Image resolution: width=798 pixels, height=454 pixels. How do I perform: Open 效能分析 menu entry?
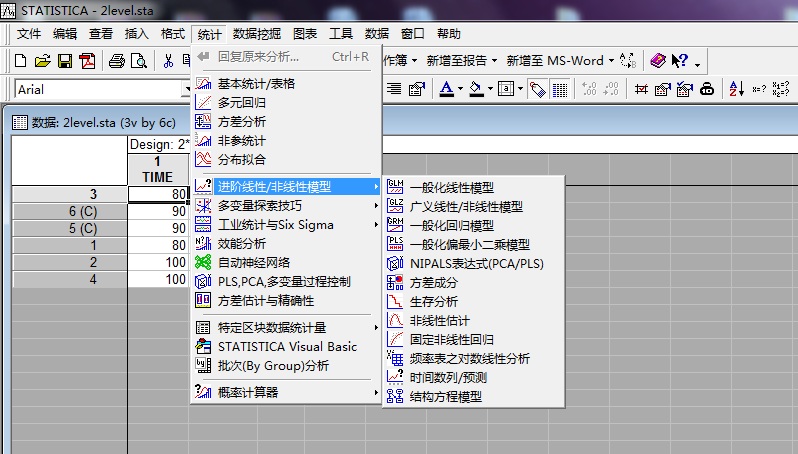[287, 244]
